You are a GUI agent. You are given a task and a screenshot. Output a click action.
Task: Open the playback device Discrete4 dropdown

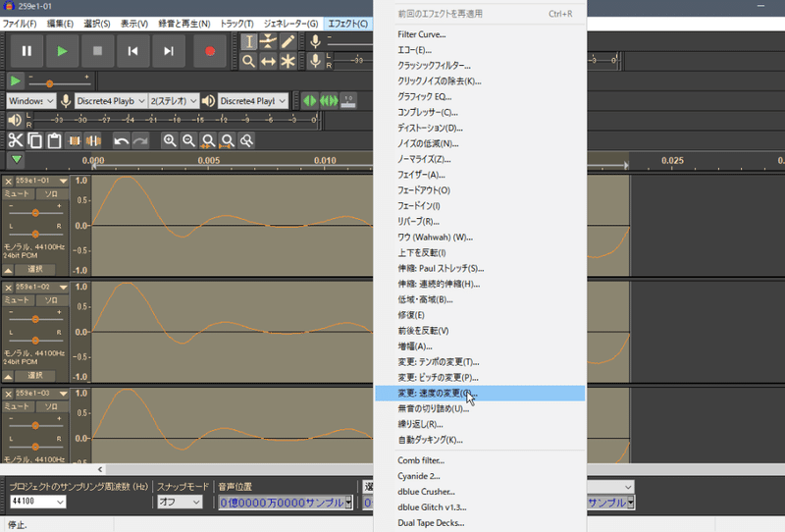(x=252, y=101)
